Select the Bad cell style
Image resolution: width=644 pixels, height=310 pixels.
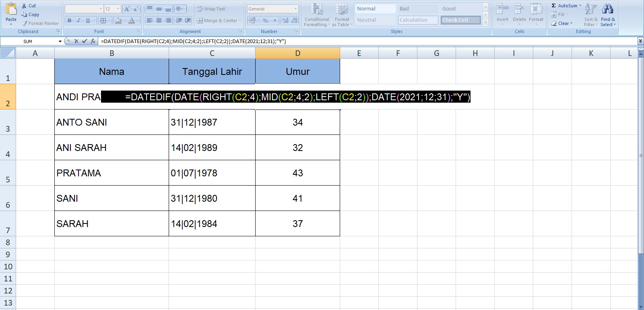pyautogui.click(x=418, y=8)
